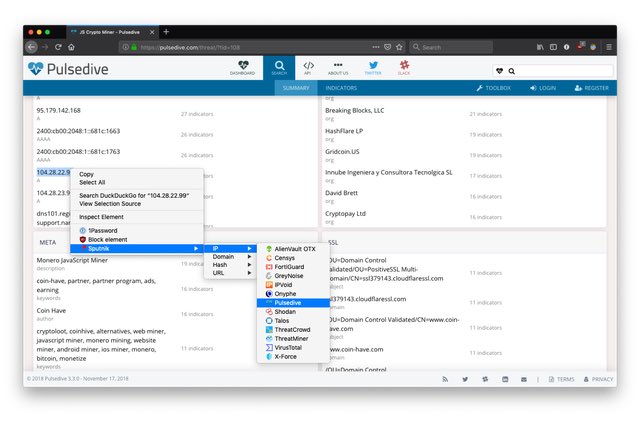Click the Login button
The height and width of the screenshot is (427, 640).
click(543, 88)
